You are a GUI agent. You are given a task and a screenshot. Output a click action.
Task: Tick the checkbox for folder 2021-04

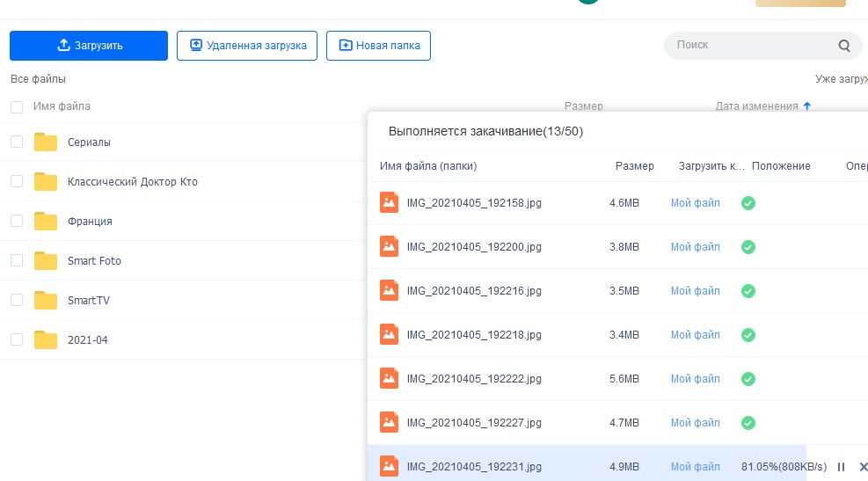[17, 339]
